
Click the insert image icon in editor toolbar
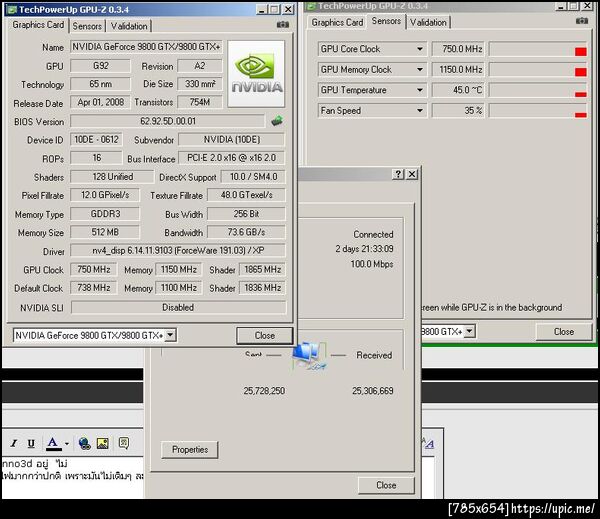point(102,443)
